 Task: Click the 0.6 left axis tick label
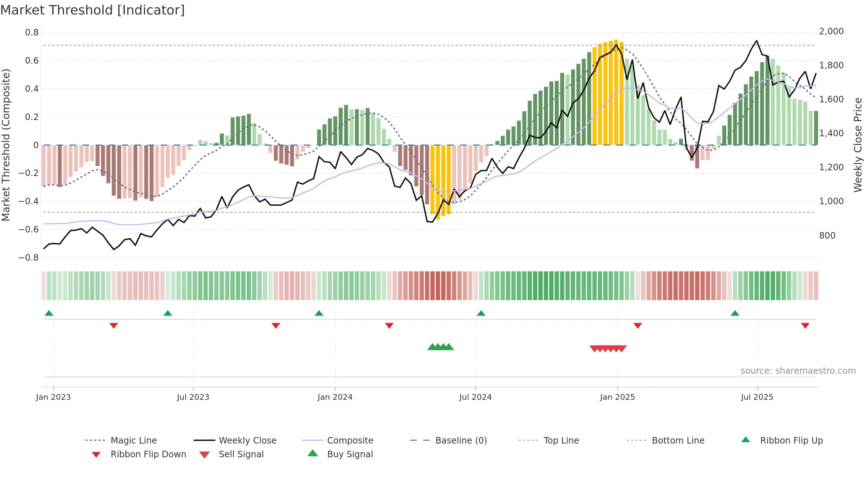point(32,61)
